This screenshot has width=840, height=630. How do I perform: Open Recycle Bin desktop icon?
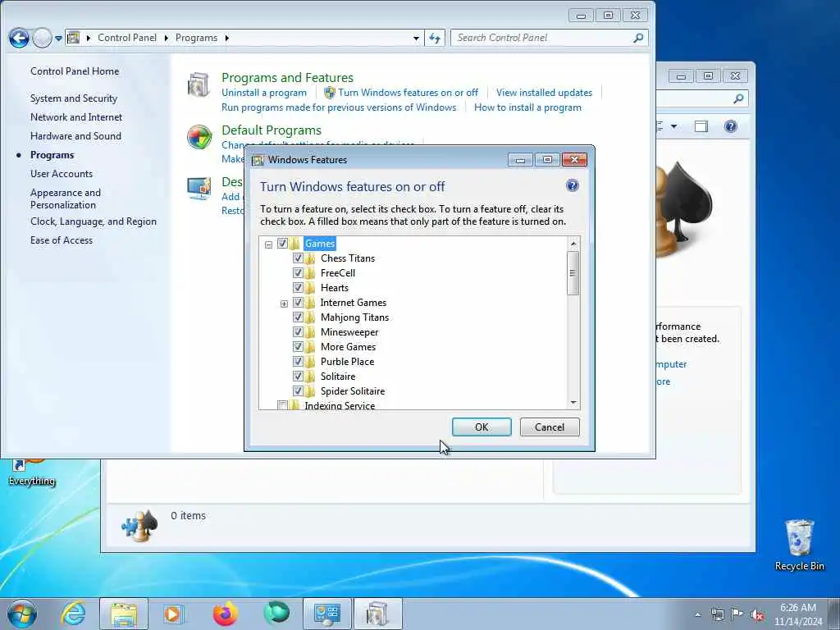pyautogui.click(x=799, y=545)
